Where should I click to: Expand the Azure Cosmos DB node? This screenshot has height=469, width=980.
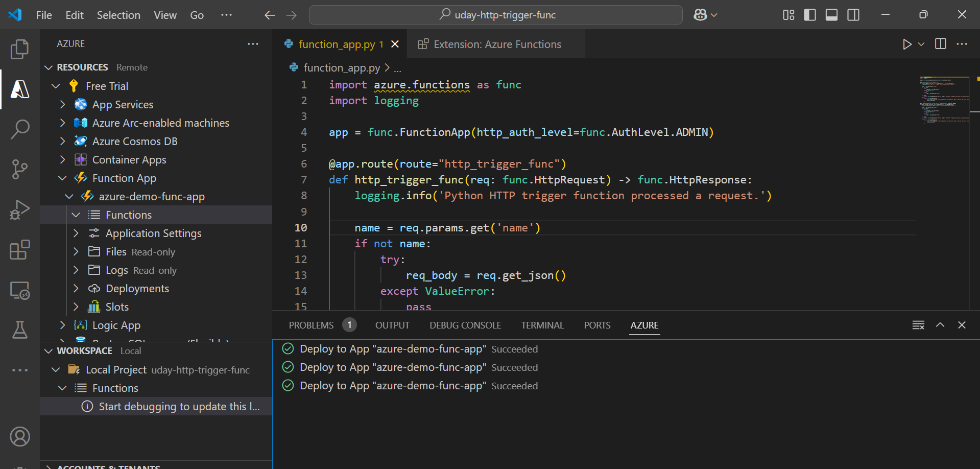tap(62, 142)
